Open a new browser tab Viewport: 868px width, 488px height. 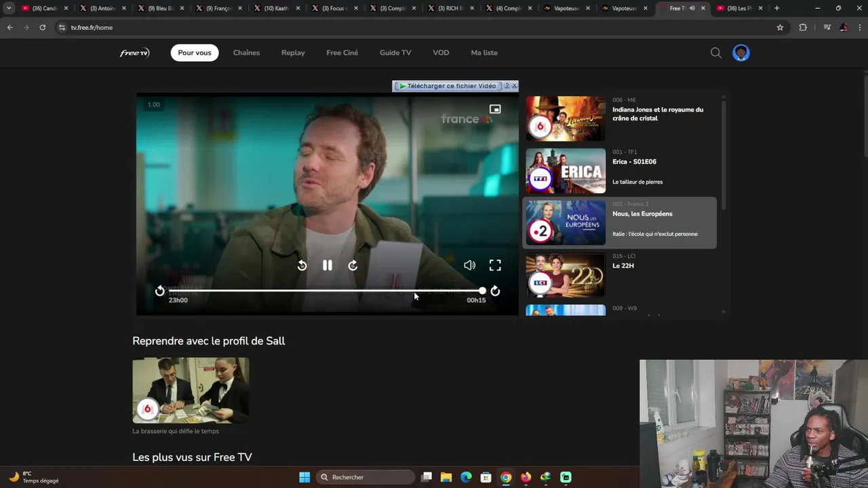777,8
